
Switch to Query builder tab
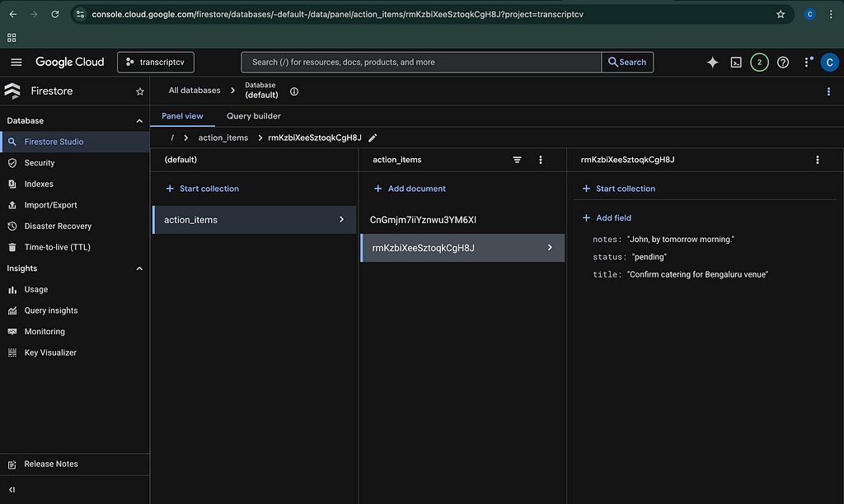[254, 116]
